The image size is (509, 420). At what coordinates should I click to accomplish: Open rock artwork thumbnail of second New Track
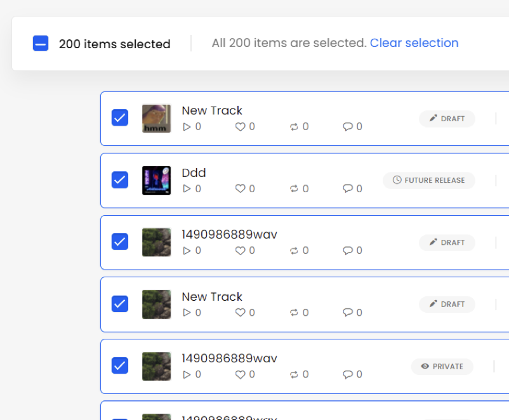pyautogui.click(x=157, y=305)
